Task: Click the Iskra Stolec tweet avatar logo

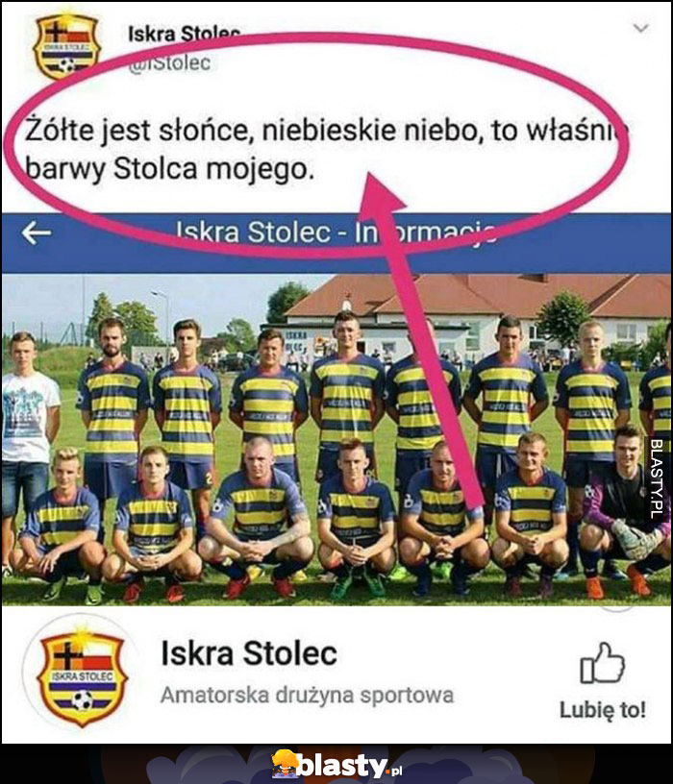Action: click(x=66, y=46)
